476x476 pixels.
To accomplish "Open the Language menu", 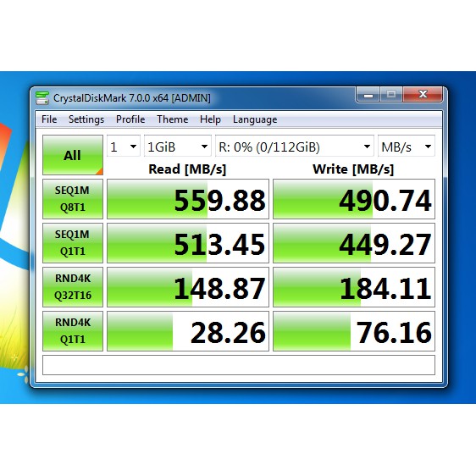I will tap(255, 119).
